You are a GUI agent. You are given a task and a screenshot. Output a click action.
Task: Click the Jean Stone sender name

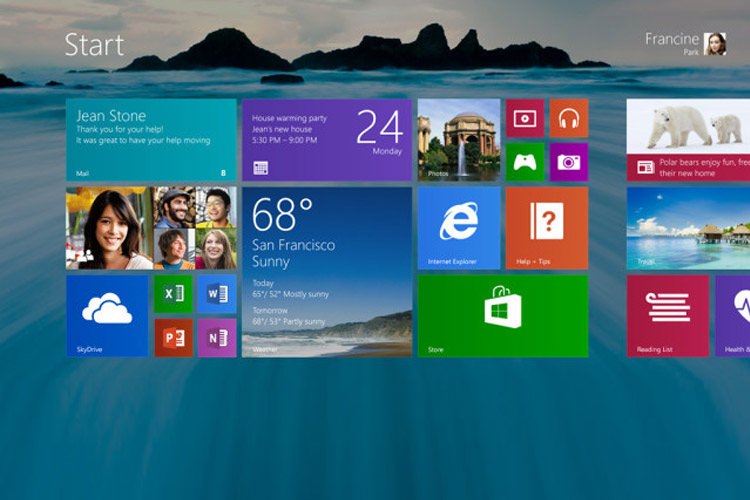111,116
